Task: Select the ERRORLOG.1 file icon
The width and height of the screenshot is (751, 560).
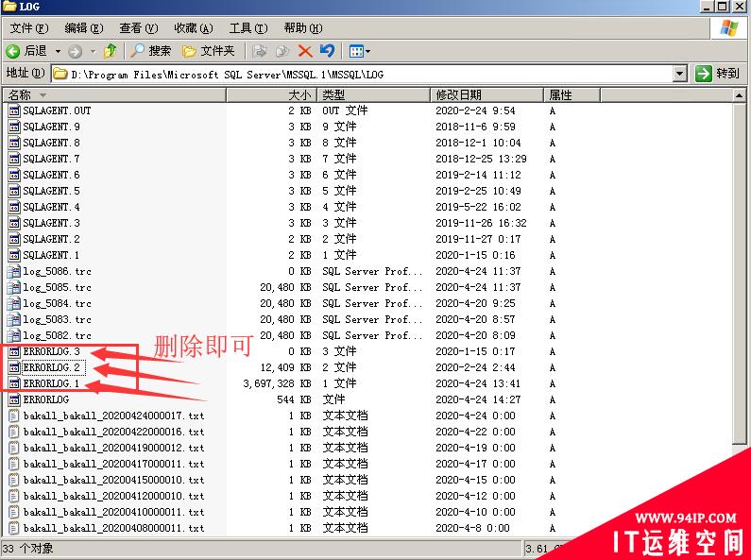Action: tap(14, 383)
